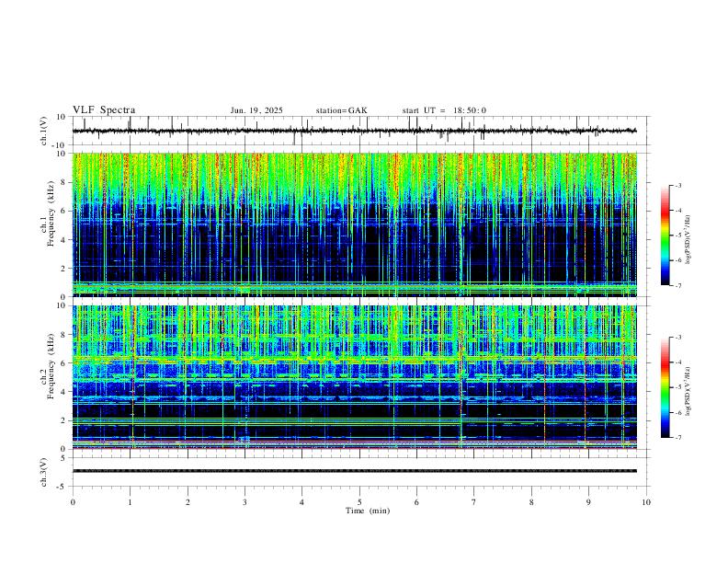Click the ch.1 waveform trace plot
Image resolution: width=728 pixels, height=563 pixels.
pyautogui.click(x=354, y=131)
